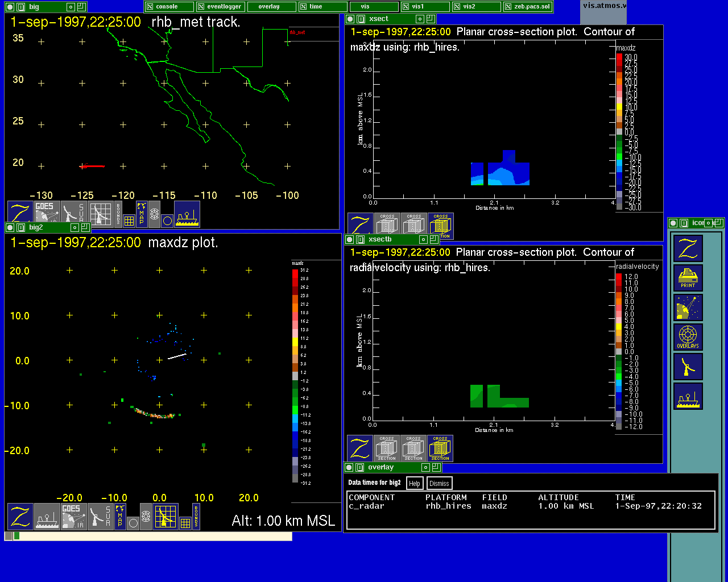The width and height of the screenshot is (728, 582).
Task: Open the window menu of the big2 title bar
Action: (x=21, y=227)
